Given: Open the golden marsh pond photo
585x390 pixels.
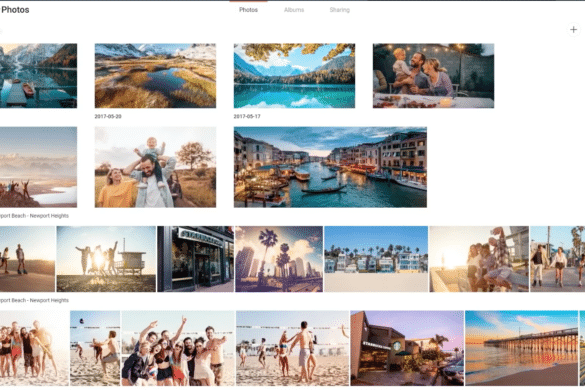Looking at the screenshot, I should 155,76.
